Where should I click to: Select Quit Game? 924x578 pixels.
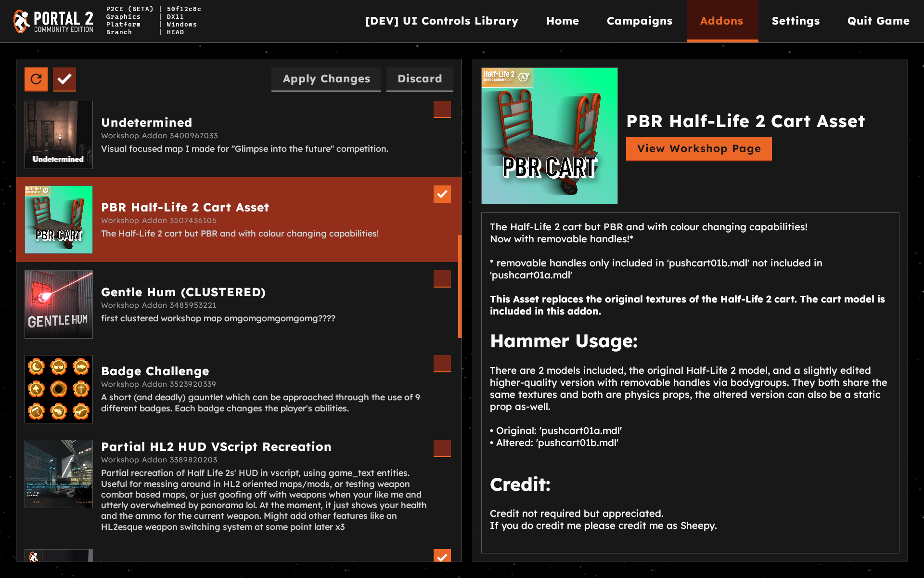[878, 21]
